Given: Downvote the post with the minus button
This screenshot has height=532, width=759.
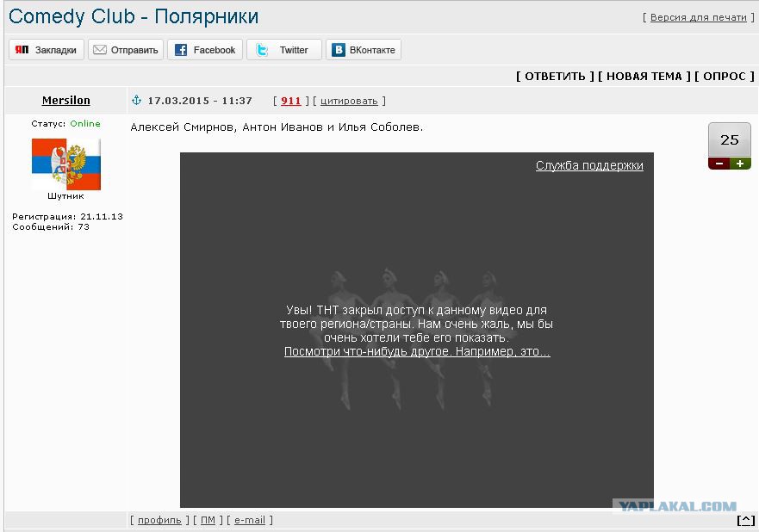Looking at the screenshot, I should (x=719, y=164).
